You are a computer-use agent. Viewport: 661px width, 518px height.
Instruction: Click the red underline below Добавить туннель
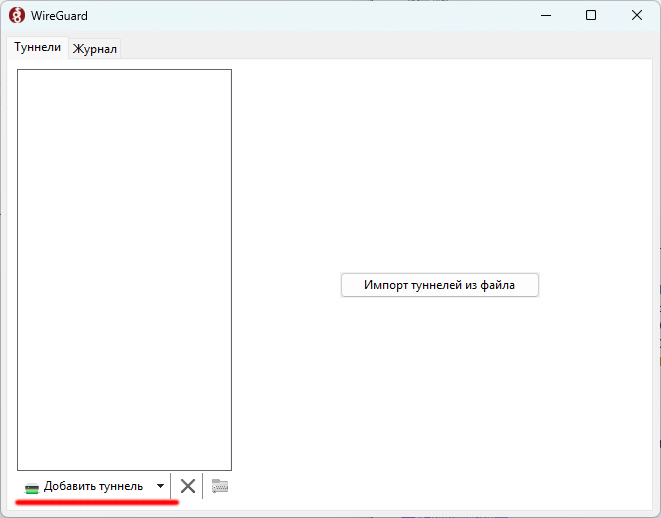pyautogui.click(x=97, y=502)
